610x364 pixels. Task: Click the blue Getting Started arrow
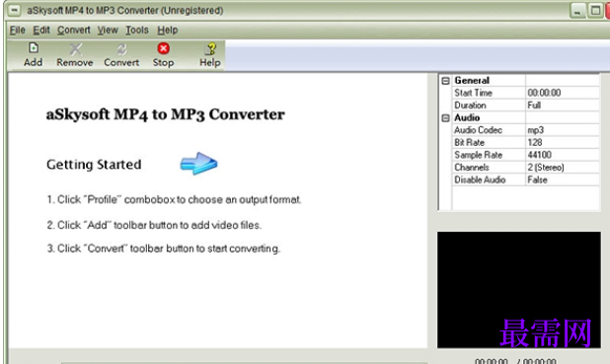tap(198, 164)
